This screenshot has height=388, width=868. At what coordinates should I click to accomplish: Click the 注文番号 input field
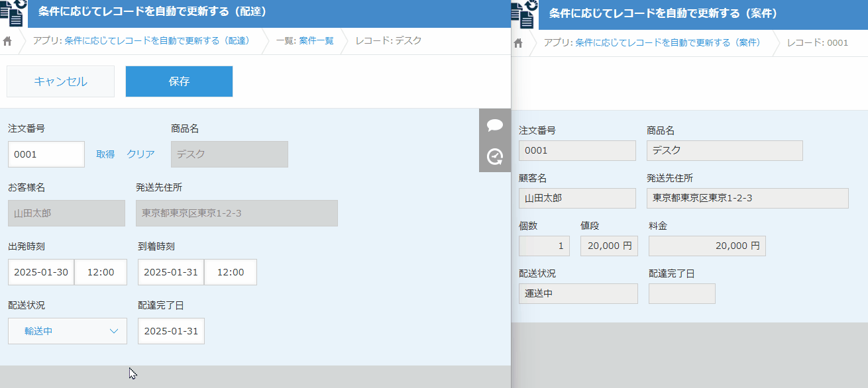click(x=46, y=154)
